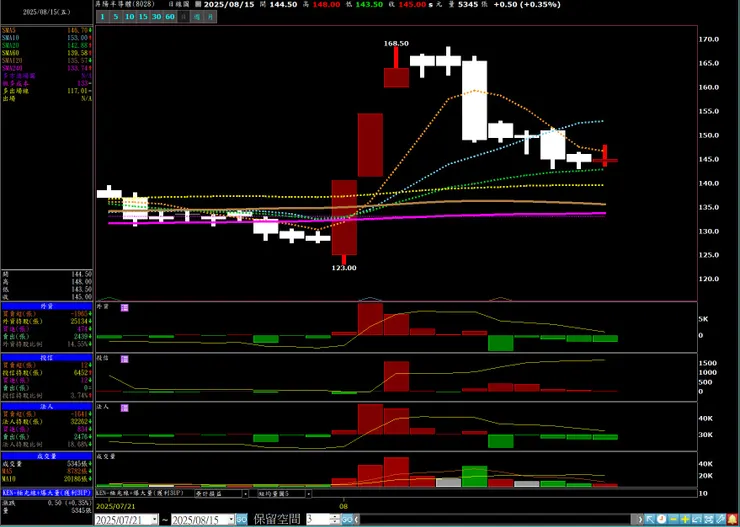Image resolution: width=740 pixels, height=527 pixels.
Task: Switch chart to 30-minute interval
Action: (x=157, y=17)
